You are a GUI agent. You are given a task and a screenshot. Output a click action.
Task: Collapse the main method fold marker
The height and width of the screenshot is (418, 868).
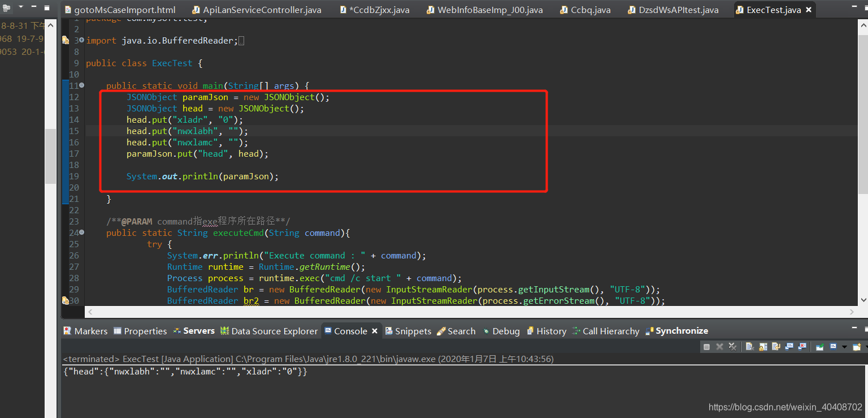click(81, 85)
